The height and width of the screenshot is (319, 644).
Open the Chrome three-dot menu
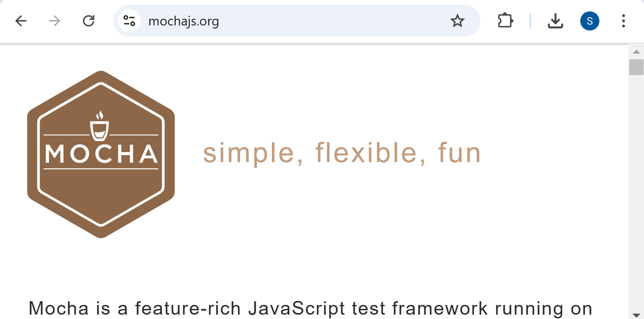[623, 21]
